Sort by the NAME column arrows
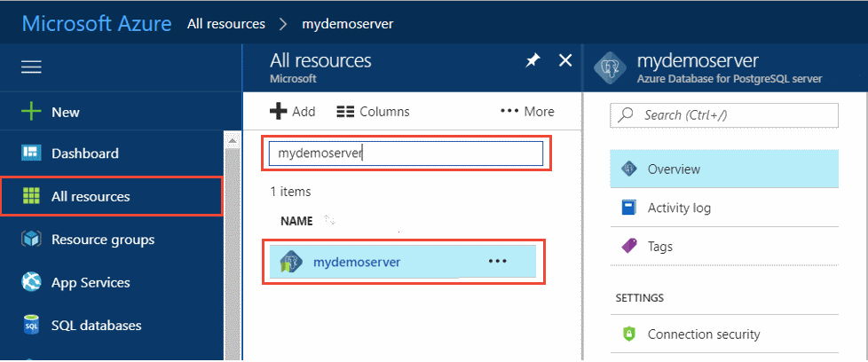 coord(330,220)
